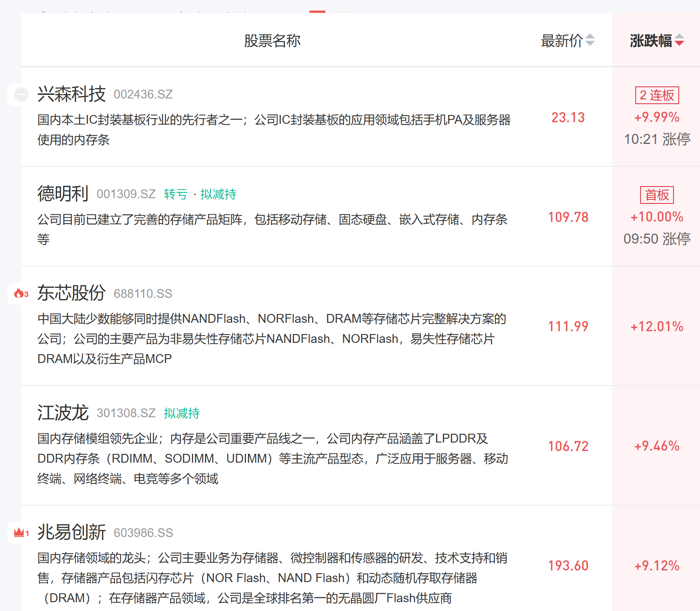Click latest price 109.78
The height and width of the screenshot is (611, 700).
tap(568, 217)
